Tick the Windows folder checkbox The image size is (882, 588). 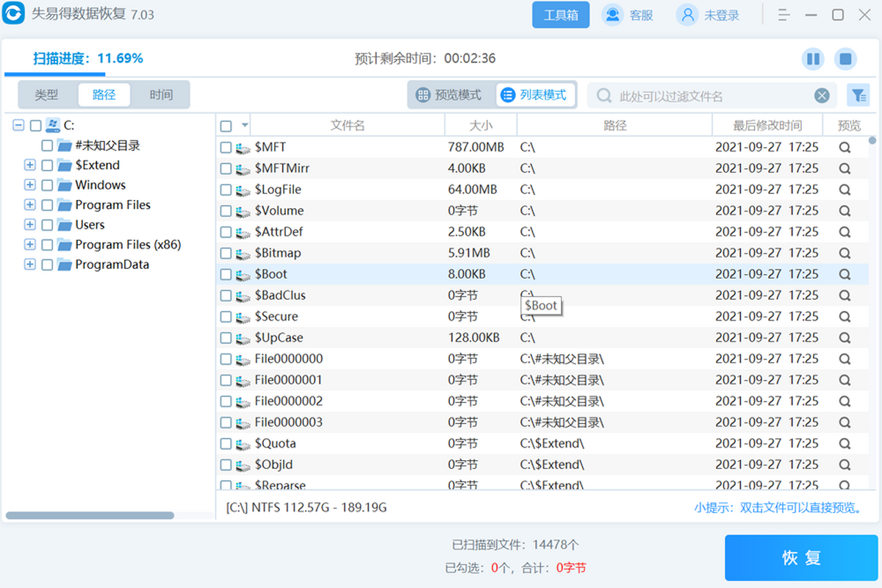47,185
